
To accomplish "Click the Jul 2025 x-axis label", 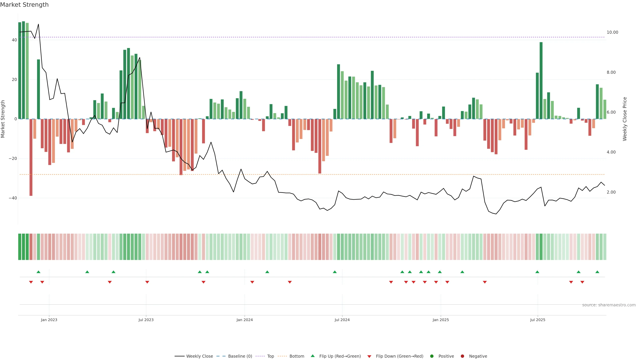I will click(538, 320).
